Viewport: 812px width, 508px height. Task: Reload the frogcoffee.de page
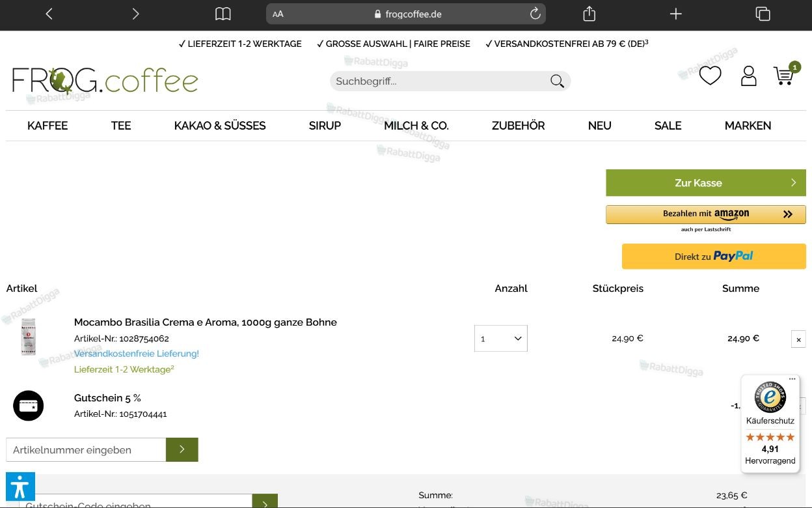(x=535, y=14)
